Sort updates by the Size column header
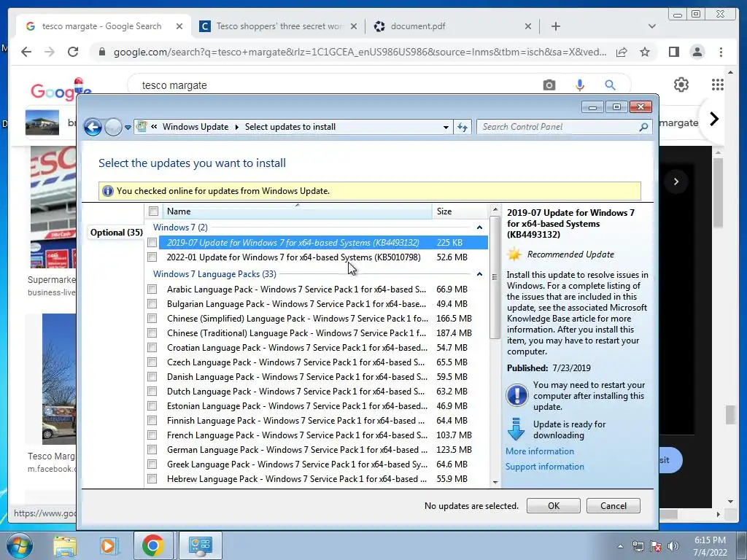Viewport: 747px width, 560px height. 460,211
